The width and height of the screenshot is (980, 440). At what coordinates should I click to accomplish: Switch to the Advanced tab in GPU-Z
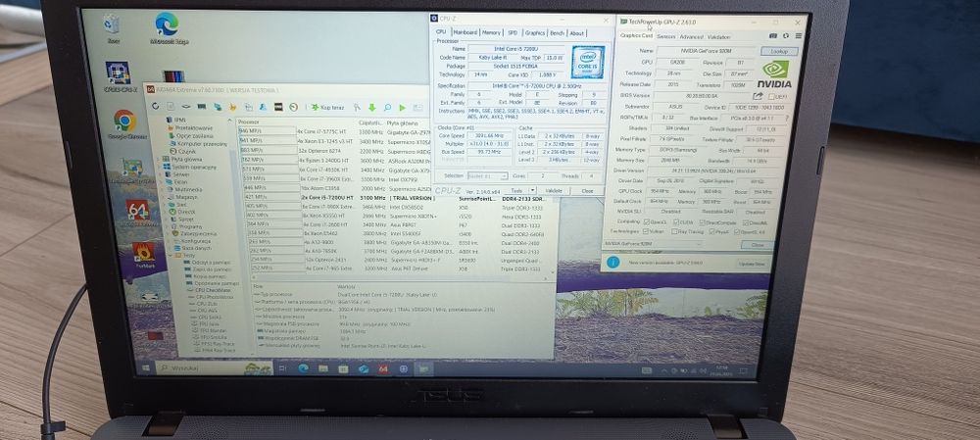point(691,37)
